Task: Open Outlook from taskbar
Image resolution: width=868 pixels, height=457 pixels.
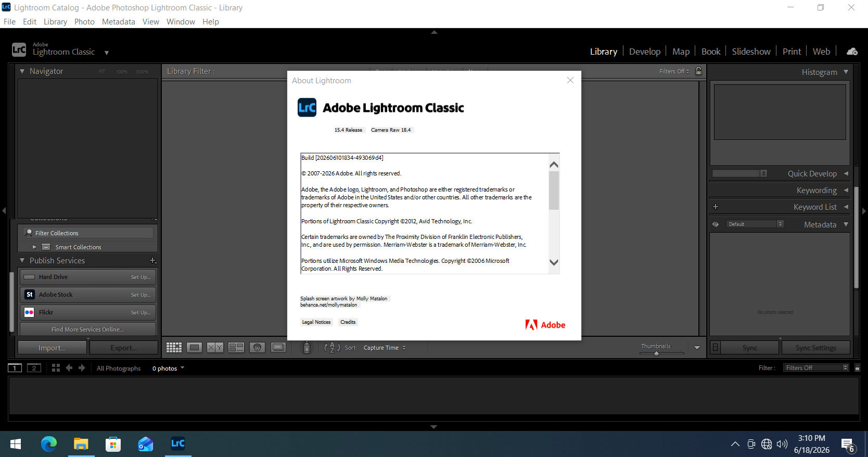Action: click(145, 444)
